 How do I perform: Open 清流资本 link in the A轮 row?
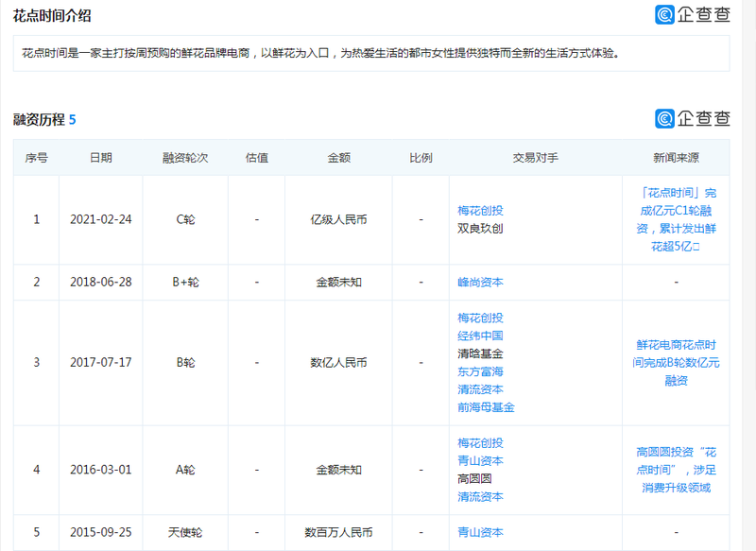[x=480, y=497]
